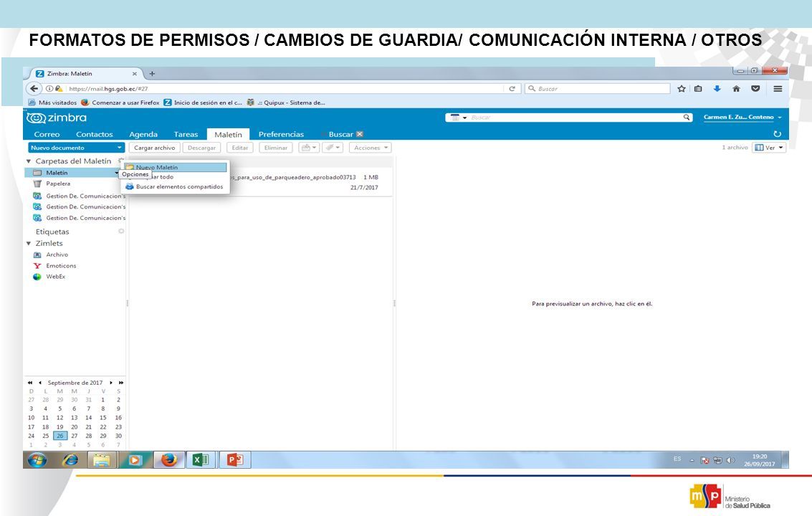The image size is (812, 516).
Task: Open the WebEx zimlet
Action: pos(55,276)
